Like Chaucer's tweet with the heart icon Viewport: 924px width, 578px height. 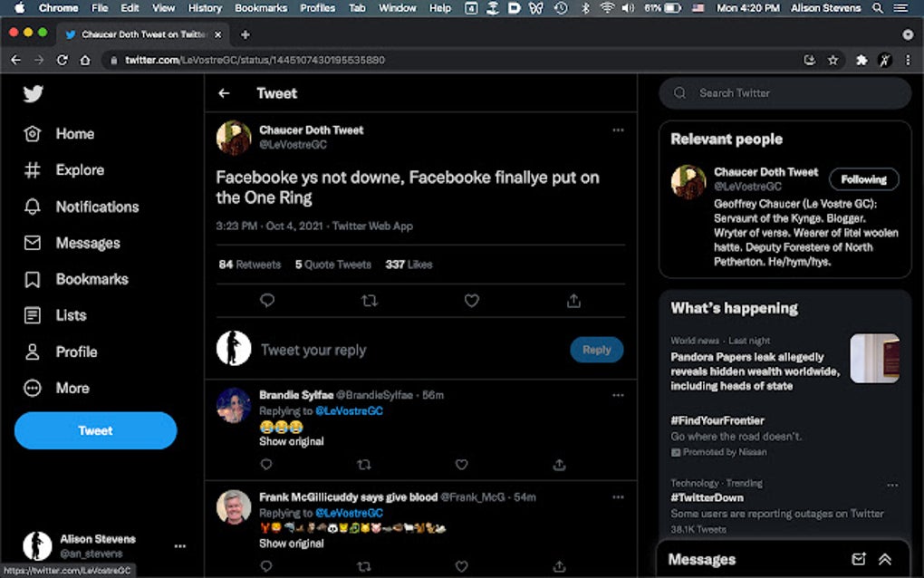click(x=471, y=300)
